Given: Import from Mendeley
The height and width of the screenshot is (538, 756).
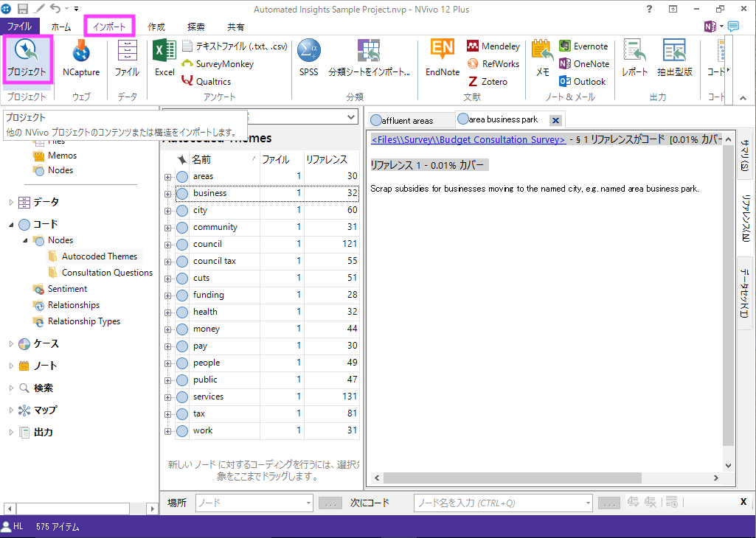Looking at the screenshot, I should (493, 46).
